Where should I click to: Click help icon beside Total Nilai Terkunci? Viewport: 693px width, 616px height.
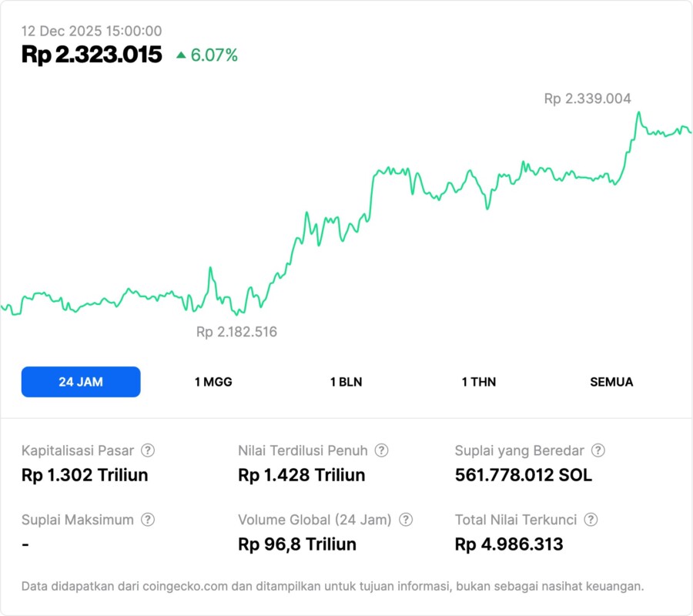[x=591, y=520]
